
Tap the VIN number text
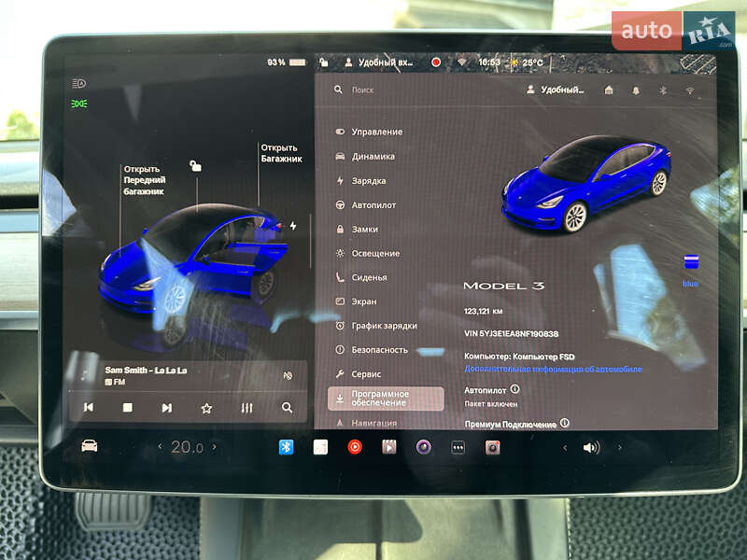(511, 334)
